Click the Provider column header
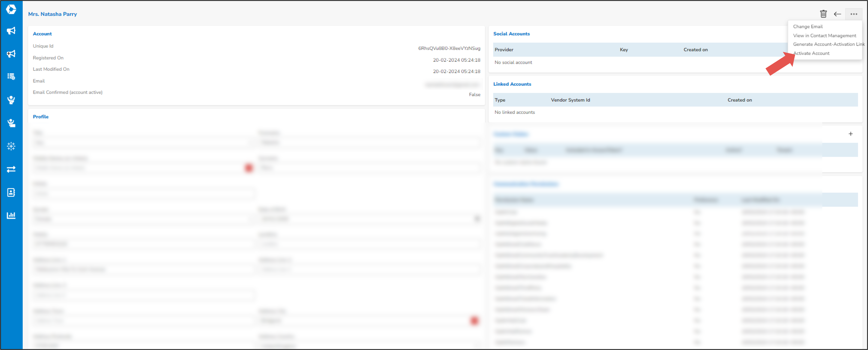868x350 pixels. (x=504, y=50)
